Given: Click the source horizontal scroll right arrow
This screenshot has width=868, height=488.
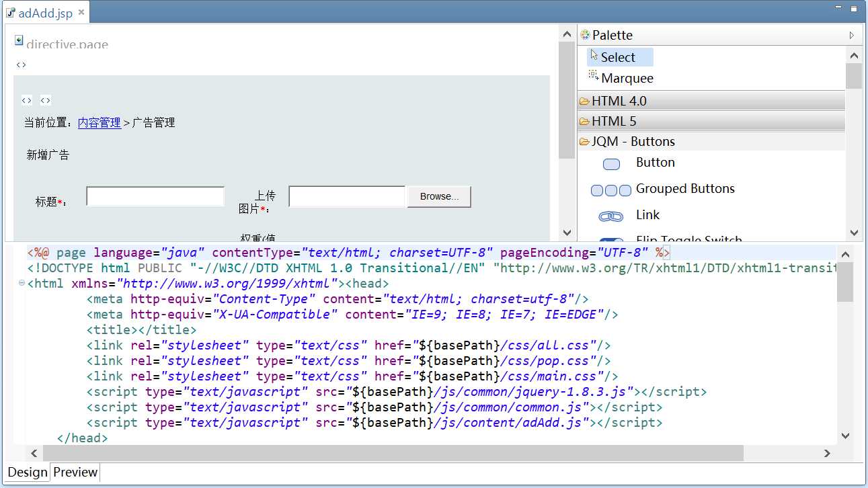Looking at the screenshot, I should (828, 453).
